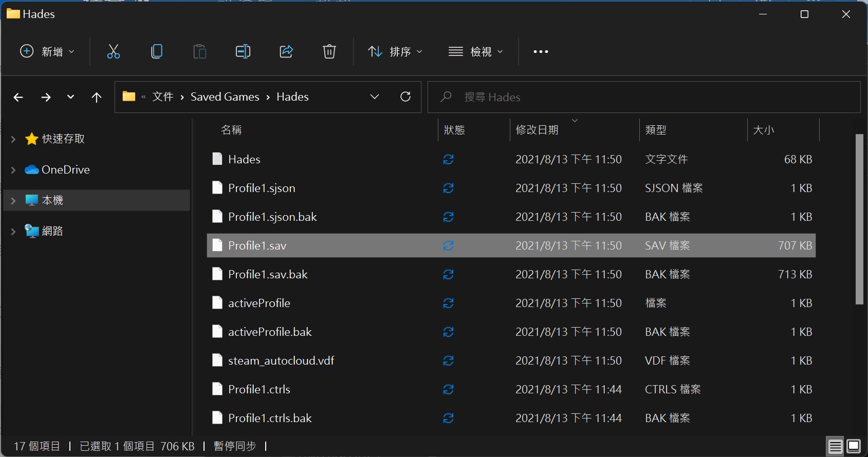Select 快速存取 in navigation pane
868x457 pixels.
point(63,139)
